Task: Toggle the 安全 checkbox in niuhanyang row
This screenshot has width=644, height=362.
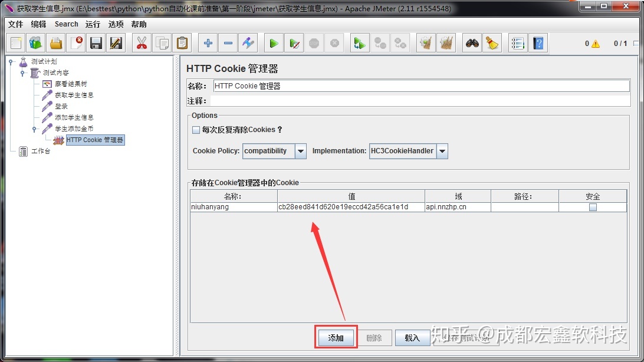Action: click(x=593, y=208)
